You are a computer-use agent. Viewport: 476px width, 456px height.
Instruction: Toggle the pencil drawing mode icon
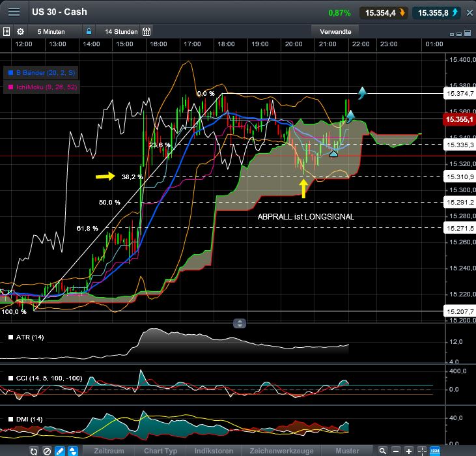60,451
